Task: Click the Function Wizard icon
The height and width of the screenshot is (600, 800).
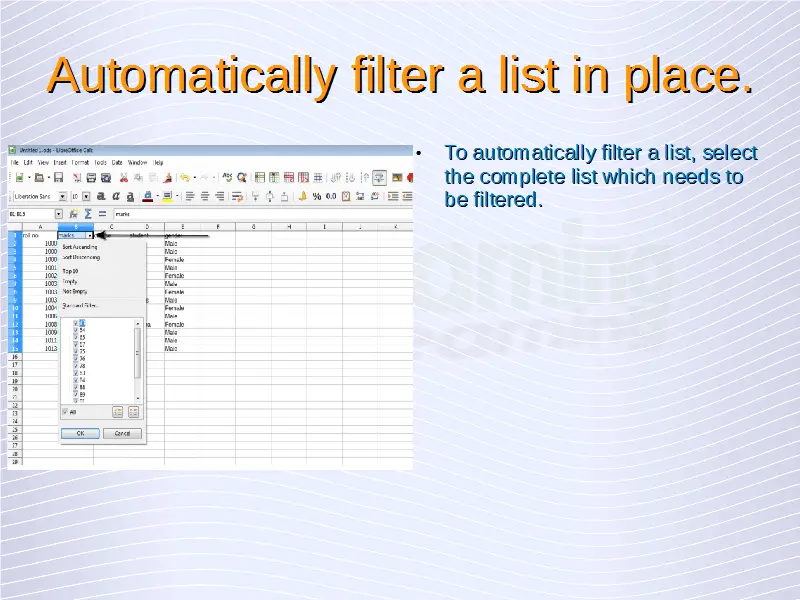Action: [x=75, y=214]
